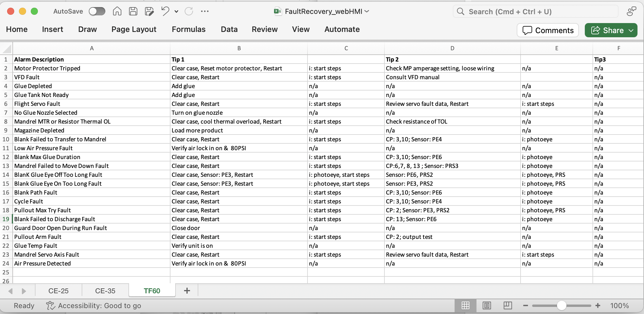Click the zoom slider handle
Image resolution: width=644 pixels, height=314 pixels.
[561, 305]
